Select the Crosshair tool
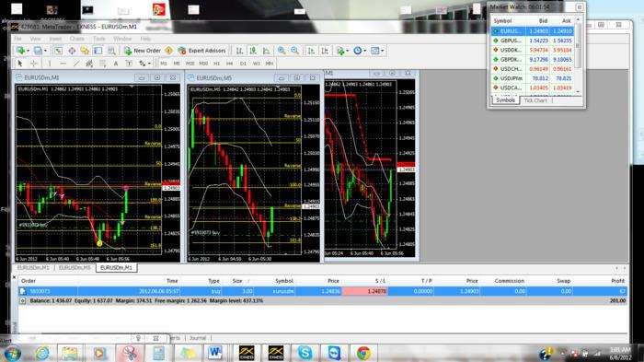 pos(34,64)
